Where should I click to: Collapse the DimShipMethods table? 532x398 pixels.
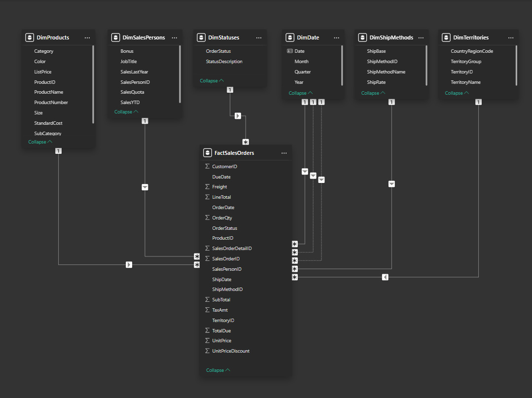[x=373, y=93]
